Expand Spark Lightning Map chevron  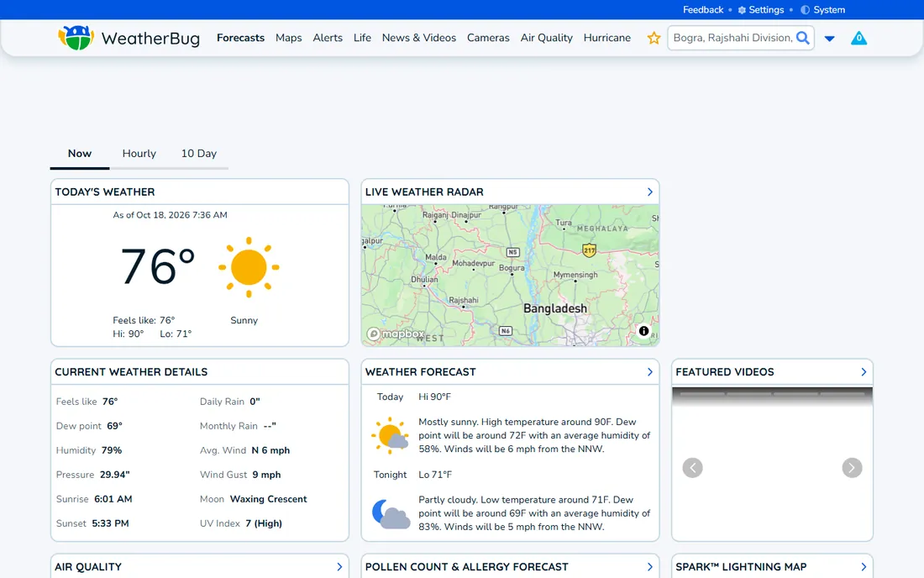(864, 567)
